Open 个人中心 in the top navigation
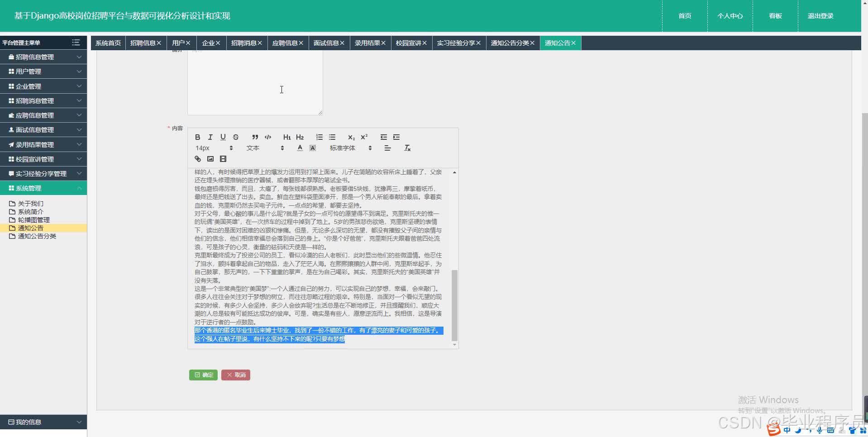 click(x=730, y=16)
